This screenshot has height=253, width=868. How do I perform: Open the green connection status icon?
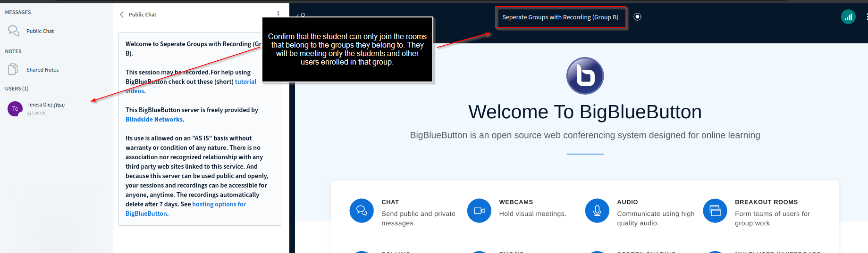(848, 17)
